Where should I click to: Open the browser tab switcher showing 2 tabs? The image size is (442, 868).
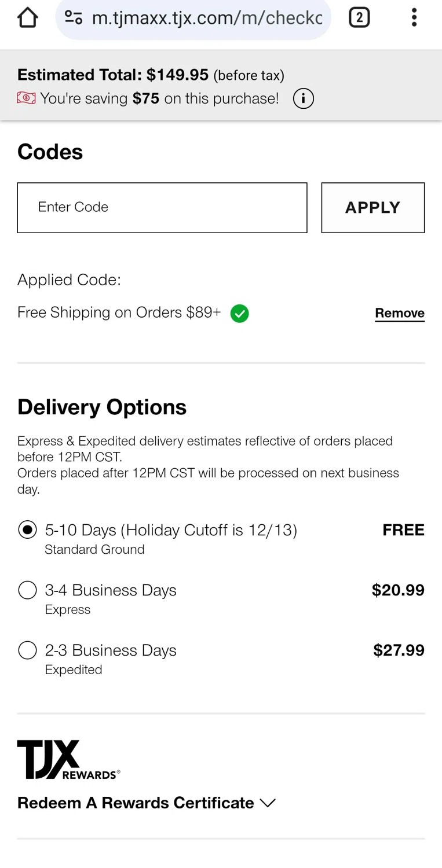(x=359, y=17)
